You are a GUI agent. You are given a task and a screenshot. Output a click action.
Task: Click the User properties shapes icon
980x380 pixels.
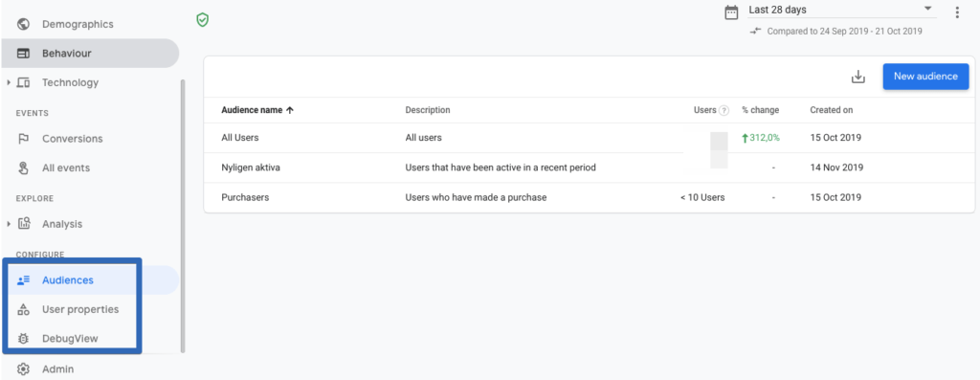pos(24,309)
